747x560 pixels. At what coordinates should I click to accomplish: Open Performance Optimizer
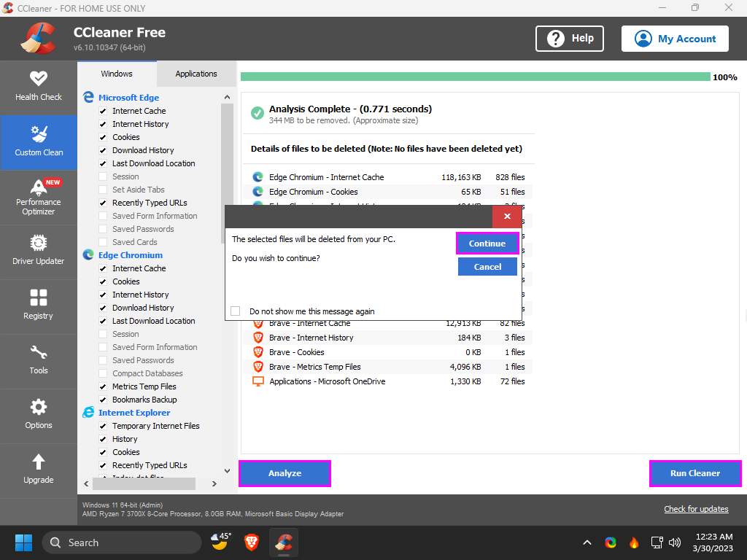(39, 197)
